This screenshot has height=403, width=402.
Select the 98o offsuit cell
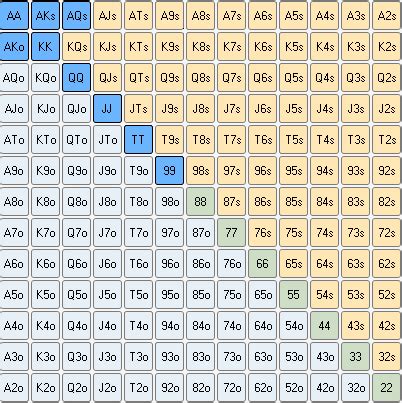[169, 201]
